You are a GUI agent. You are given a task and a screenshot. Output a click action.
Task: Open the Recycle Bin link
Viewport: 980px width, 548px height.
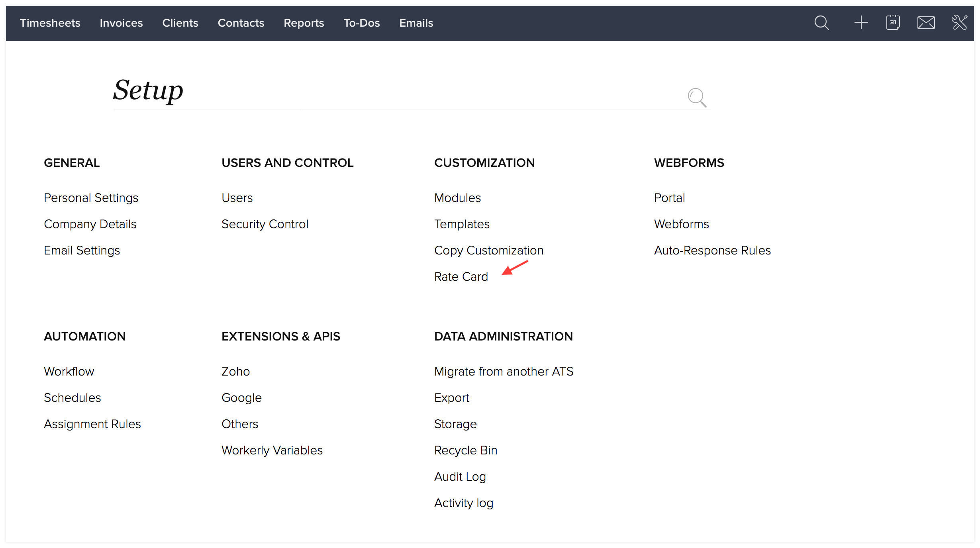[465, 450]
